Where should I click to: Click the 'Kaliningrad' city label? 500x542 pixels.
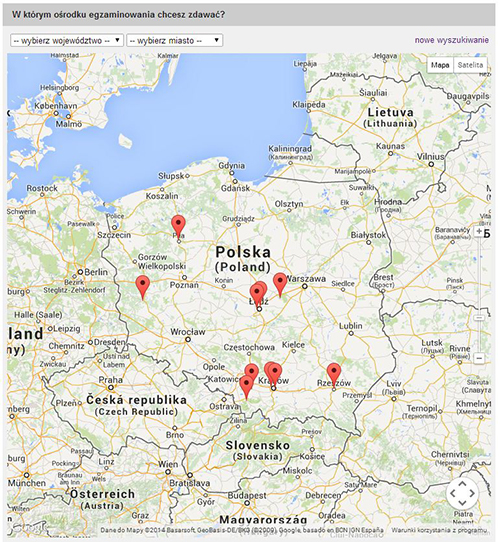pos(290,149)
